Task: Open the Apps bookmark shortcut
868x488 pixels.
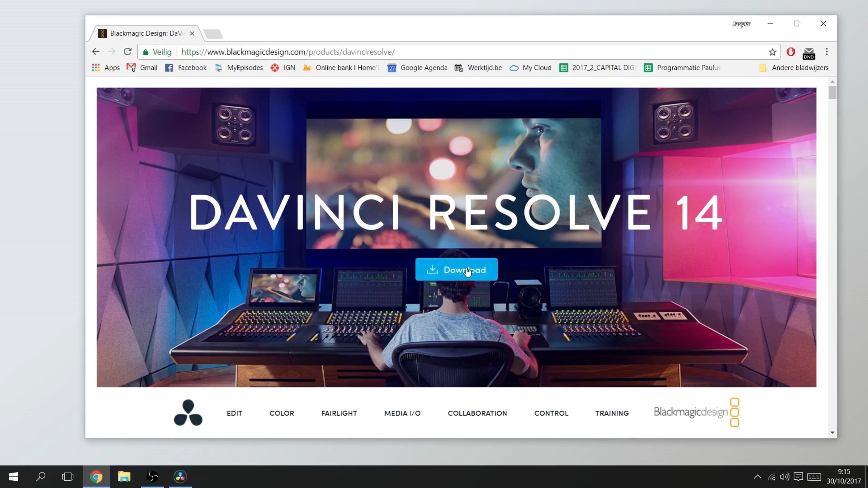Action: tap(106, 68)
